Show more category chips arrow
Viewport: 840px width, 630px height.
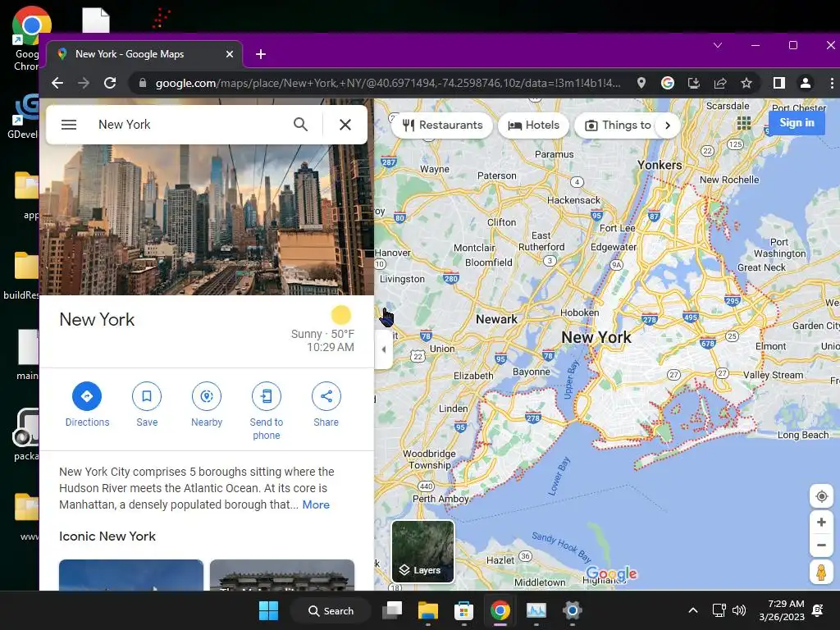click(x=668, y=126)
